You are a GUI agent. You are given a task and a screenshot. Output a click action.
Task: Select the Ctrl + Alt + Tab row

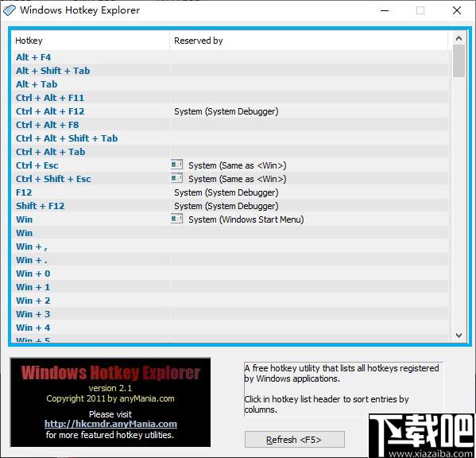(x=230, y=152)
